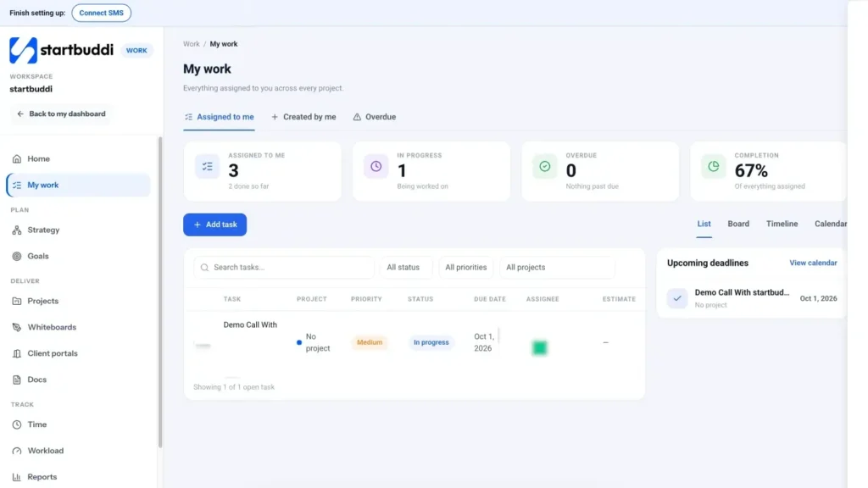This screenshot has width=868, height=488.
Task: Open the Demo Call With startbud... deadline item
Action: coord(752,298)
